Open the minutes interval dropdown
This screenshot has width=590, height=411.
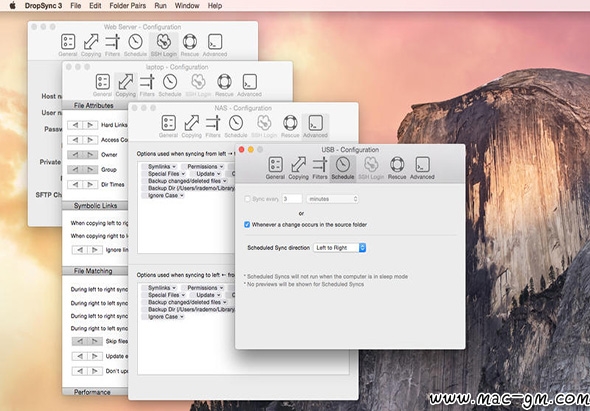click(332, 199)
